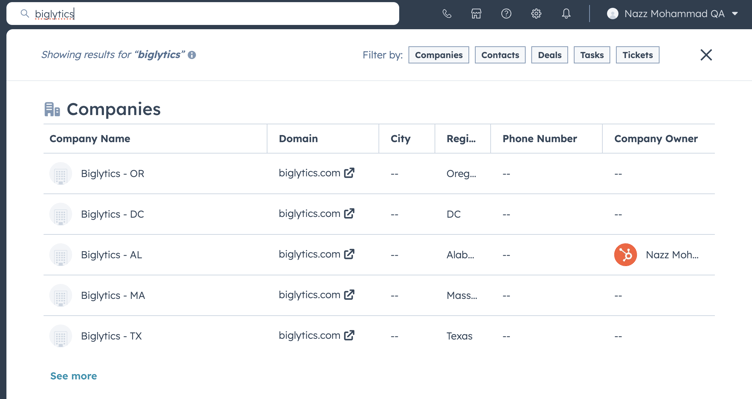The width and height of the screenshot is (752, 399).
Task: Open the help question mark icon
Action: point(506,14)
